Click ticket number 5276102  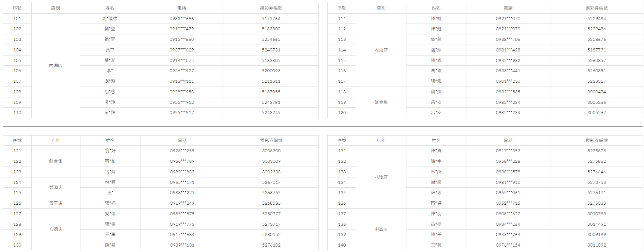point(271,245)
